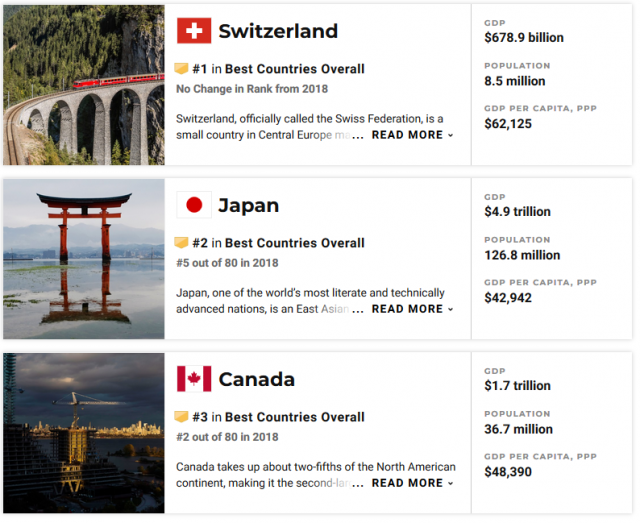The width and height of the screenshot is (640, 523).
Task: Click Japan's 126.8 million population value
Action: (x=522, y=255)
